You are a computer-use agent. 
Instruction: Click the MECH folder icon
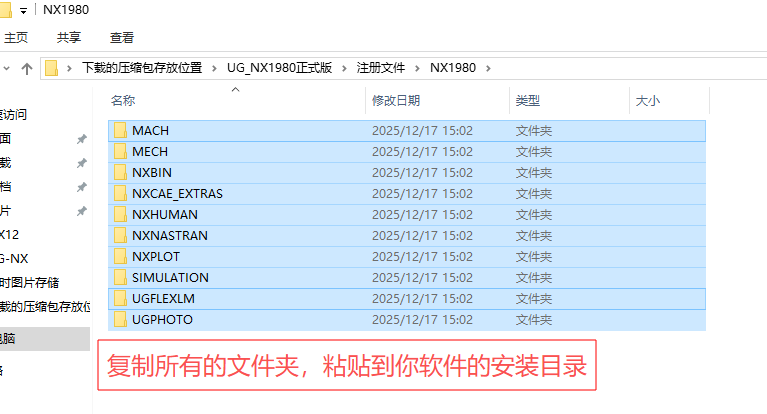coord(120,152)
